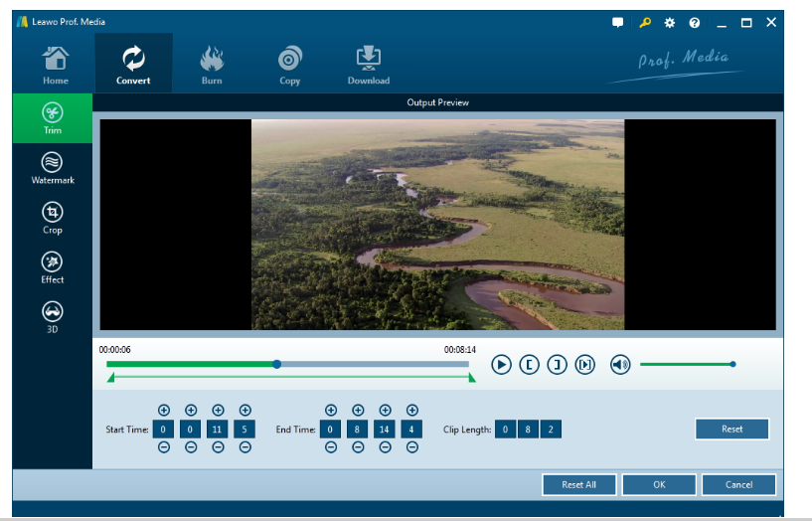The height and width of the screenshot is (521, 812).
Task: Go to the Home tab
Action: (56, 65)
